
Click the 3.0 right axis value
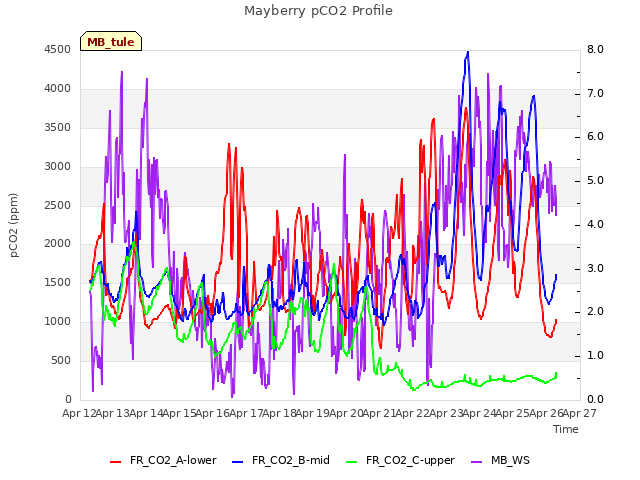[595, 268]
